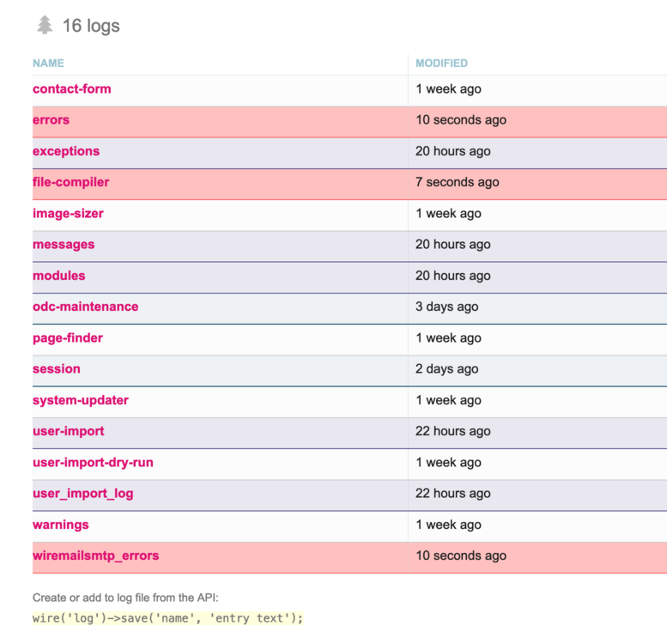Sort logs by the Modified column header

click(441, 64)
